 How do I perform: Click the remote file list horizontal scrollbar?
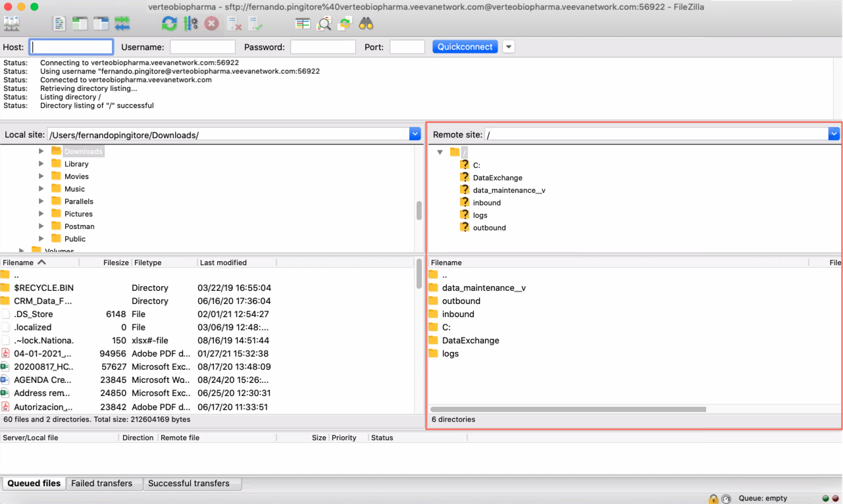point(569,409)
